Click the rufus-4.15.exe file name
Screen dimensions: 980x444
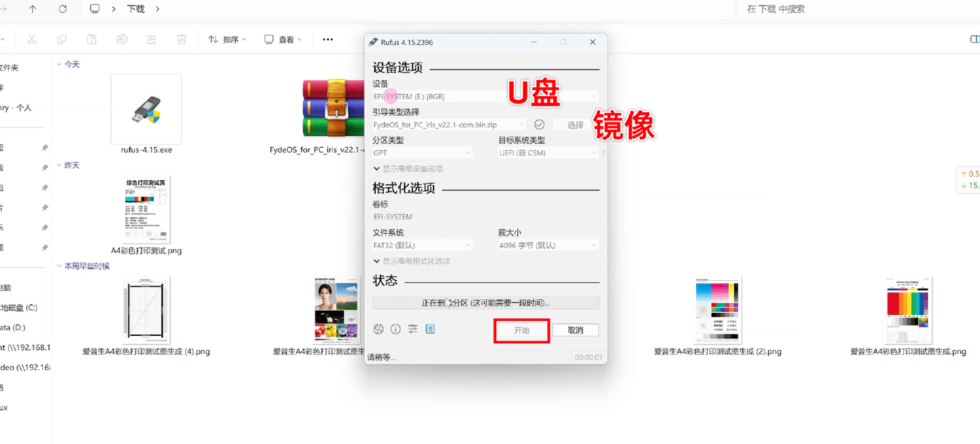pos(146,150)
